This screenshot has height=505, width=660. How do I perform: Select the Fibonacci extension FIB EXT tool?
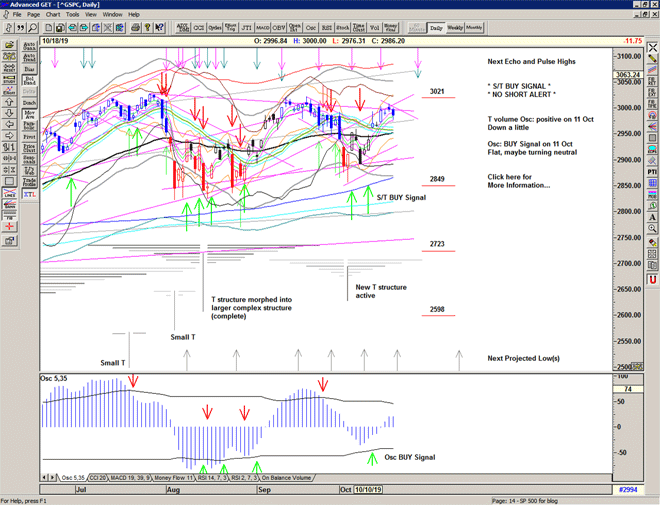652,92
